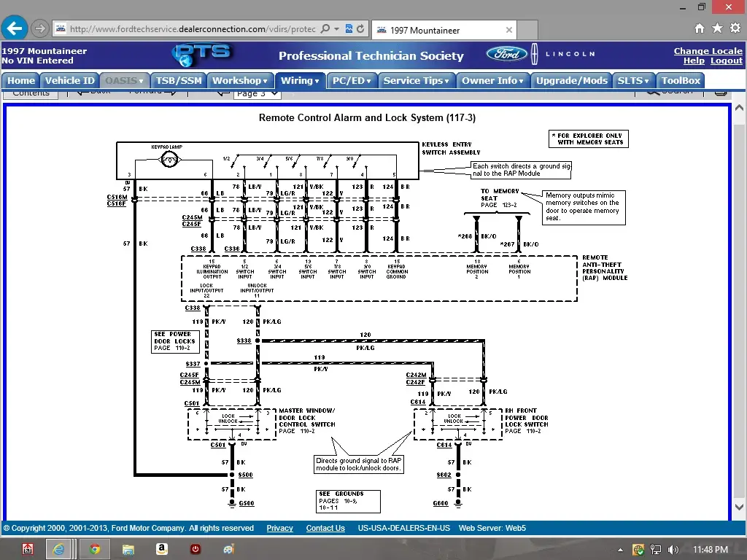
Task: Open the Upgrade/Mods menu tab
Action: pyautogui.click(x=572, y=80)
